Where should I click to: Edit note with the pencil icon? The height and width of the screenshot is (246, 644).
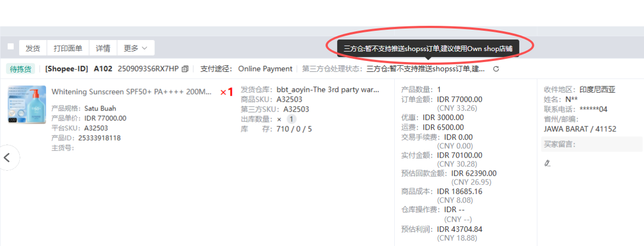click(547, 163)
